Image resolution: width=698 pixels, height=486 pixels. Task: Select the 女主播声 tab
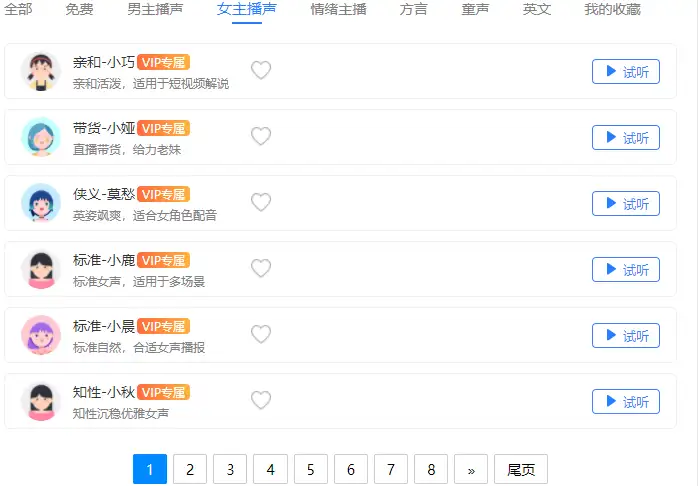point(247,9)
